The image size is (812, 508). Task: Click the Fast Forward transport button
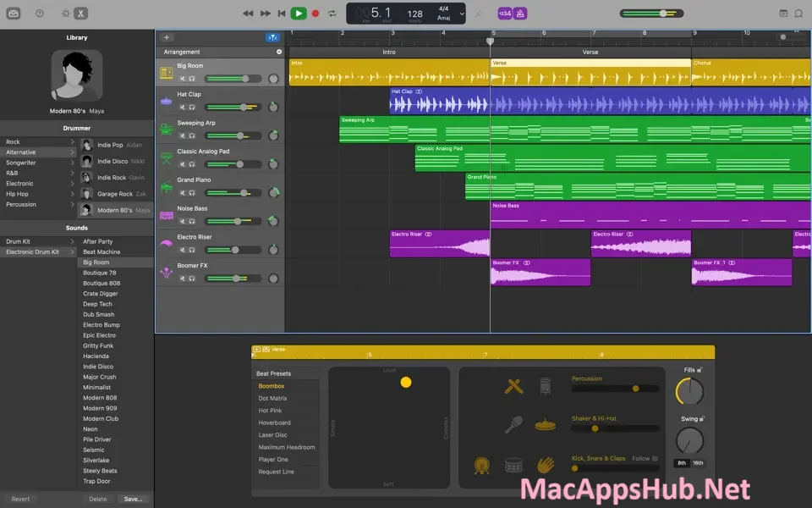265,14
